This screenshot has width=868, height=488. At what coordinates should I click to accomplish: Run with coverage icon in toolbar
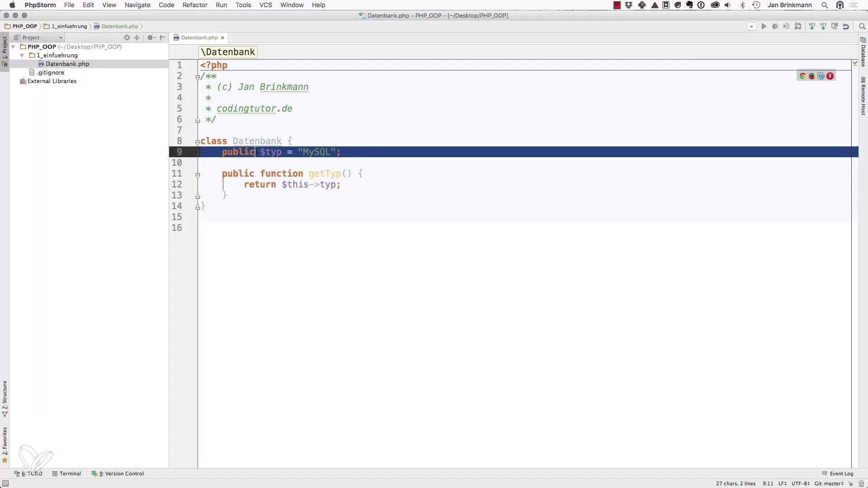coord(787,26)
